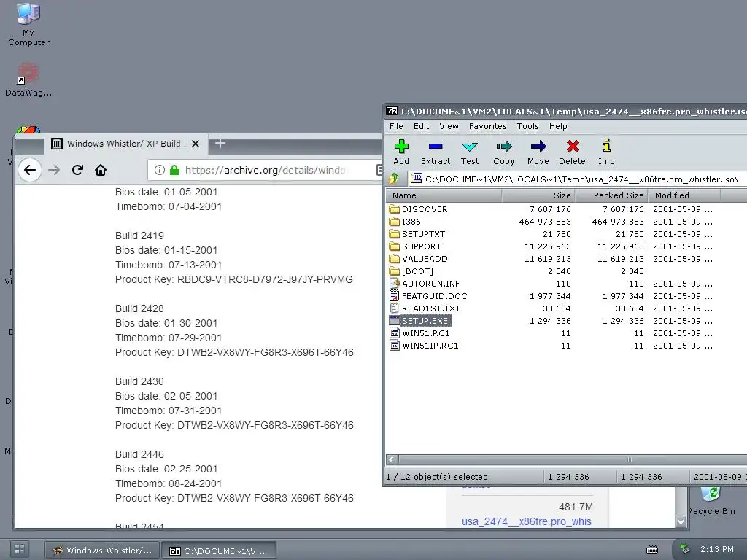Viewport: 747px width, 560px height.
Task: Click the browser Home button
Action: (101, 170)
